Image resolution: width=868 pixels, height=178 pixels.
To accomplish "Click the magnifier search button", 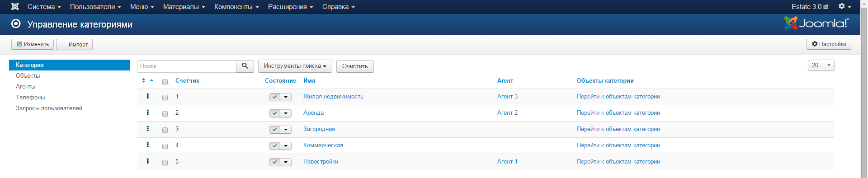I will click(x=245, y=66).
